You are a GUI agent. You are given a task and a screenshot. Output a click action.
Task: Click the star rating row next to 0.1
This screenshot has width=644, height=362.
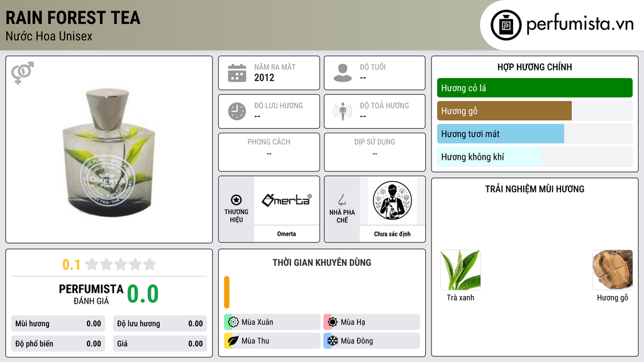pyautogui.click(x=121, y=264)
